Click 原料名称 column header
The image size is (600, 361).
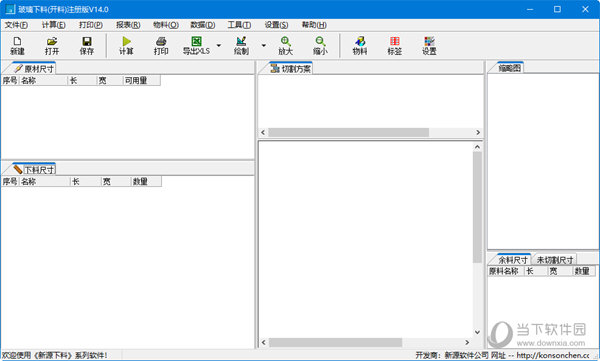pos(506,271)
